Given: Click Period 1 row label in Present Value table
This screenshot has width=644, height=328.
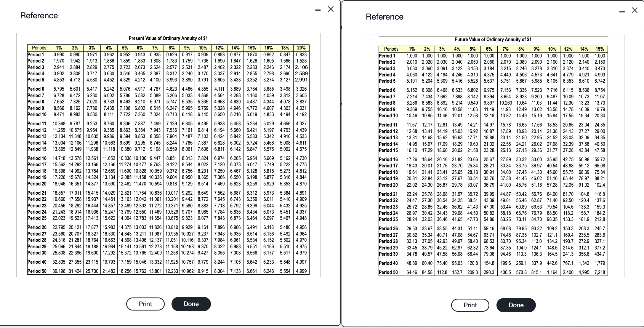Looking at the screenshot, I should [36, 55].
